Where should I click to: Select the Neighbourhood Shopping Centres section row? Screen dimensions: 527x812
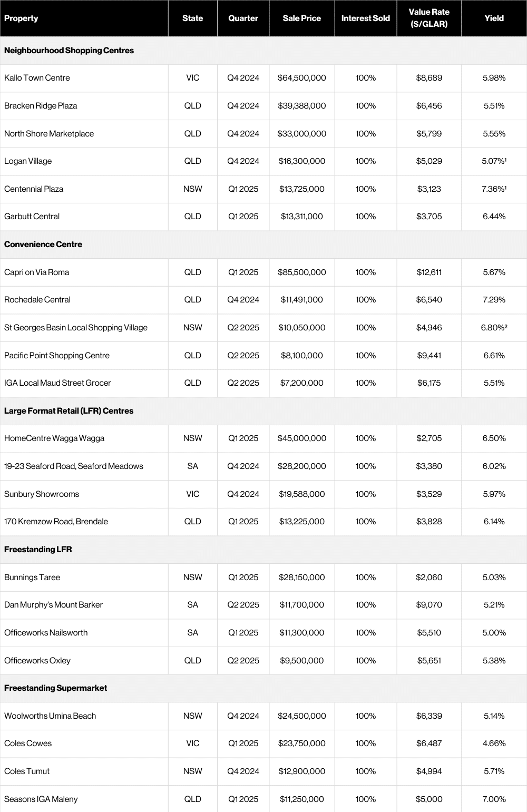[x=69, y=51]
